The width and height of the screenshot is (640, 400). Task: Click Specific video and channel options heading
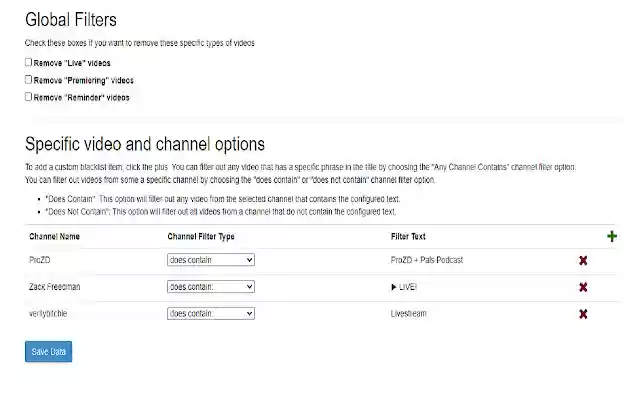click(145, 144)
